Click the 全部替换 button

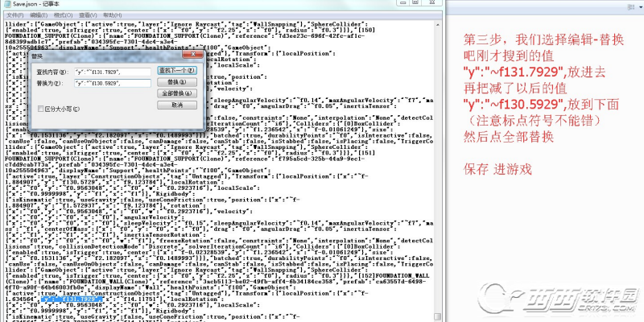point(177,93)
